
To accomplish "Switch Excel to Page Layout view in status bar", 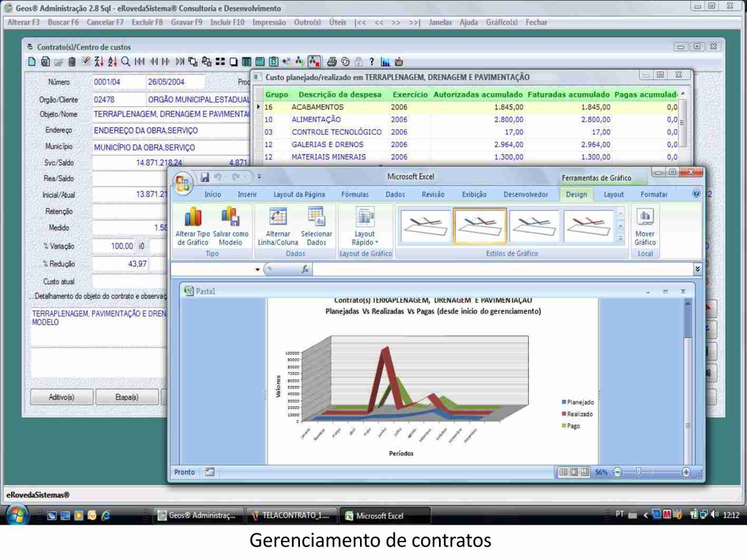I will point(574,472).
